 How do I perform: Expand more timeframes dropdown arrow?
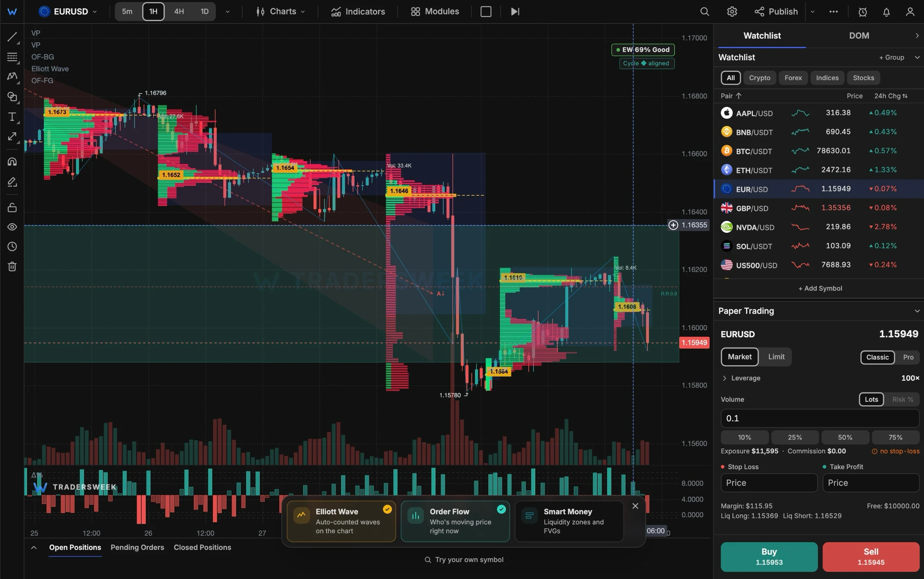[x=227, y=12]
